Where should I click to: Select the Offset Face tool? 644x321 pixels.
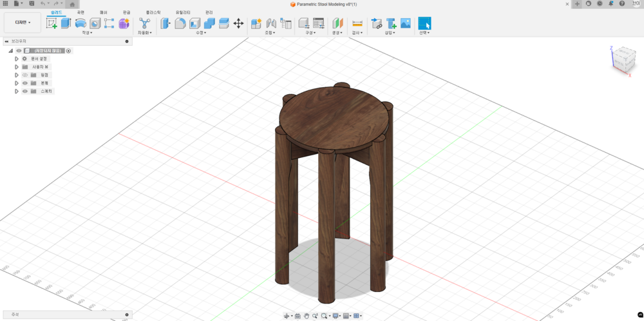pos(223,23)
